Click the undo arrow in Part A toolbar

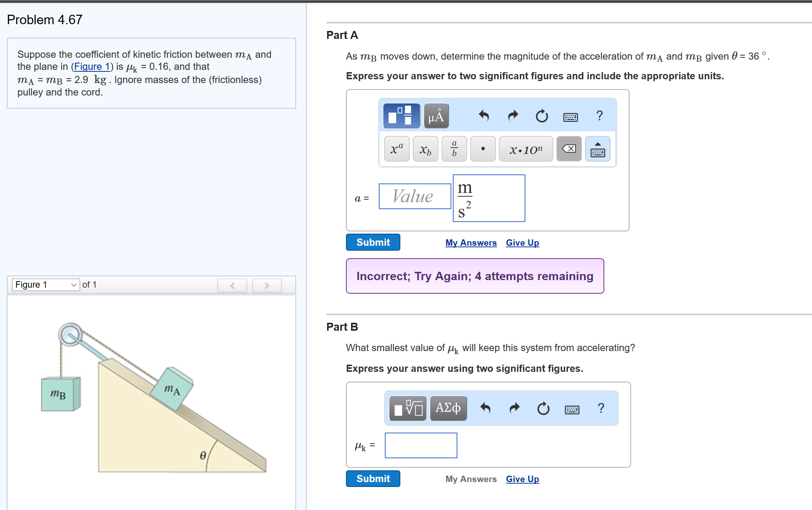[484, 116]
